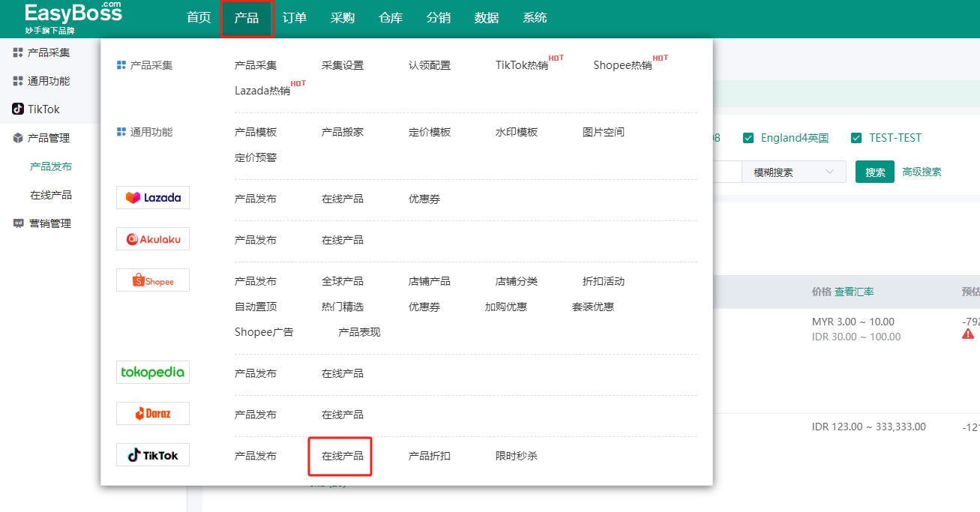Viewport: 980px width, 512px height.
Task: Select 在线产品 in the Daraz row
Action: click(343, 415)
